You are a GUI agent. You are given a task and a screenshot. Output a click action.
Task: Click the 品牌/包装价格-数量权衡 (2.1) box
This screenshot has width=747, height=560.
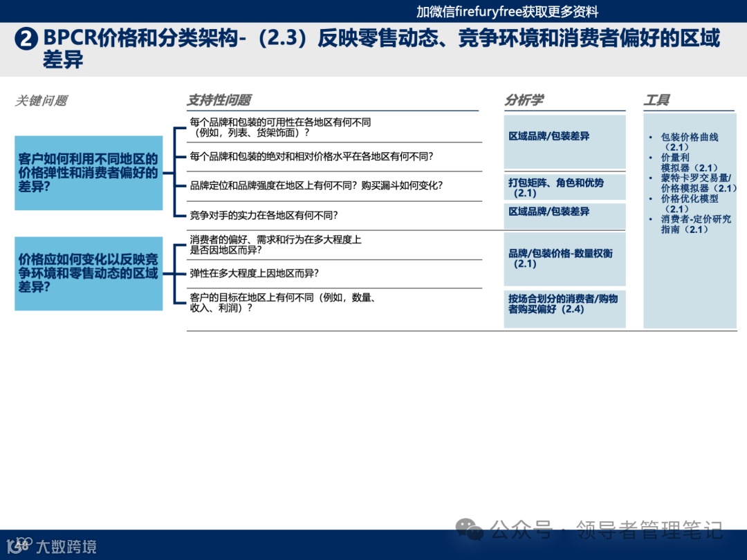tap(564, 259)
